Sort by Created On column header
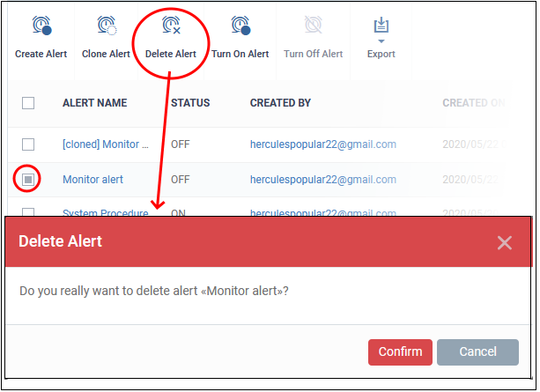Viewport: 540px width, 392px height. (473, 103)
